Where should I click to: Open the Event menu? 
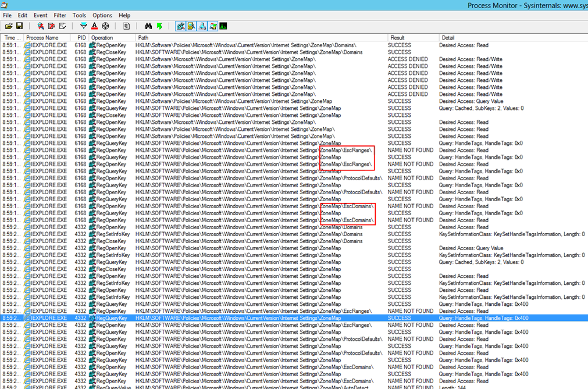(x=41, y=15)
